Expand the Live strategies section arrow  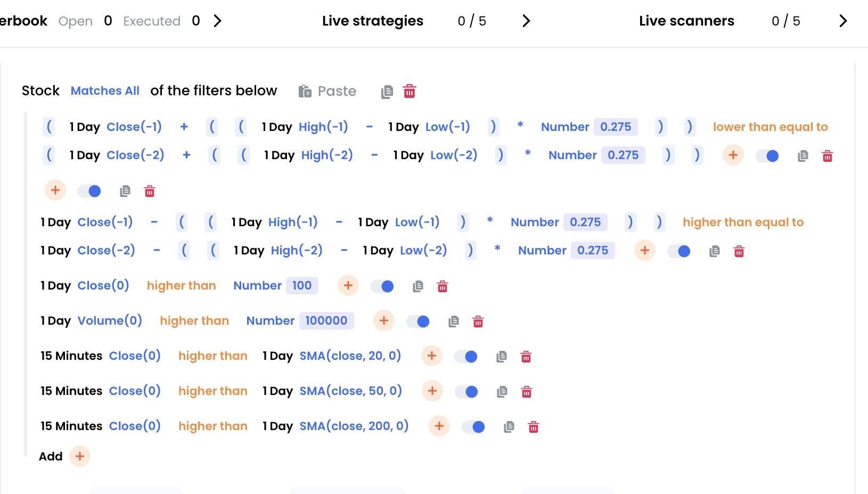coord(526,21)
